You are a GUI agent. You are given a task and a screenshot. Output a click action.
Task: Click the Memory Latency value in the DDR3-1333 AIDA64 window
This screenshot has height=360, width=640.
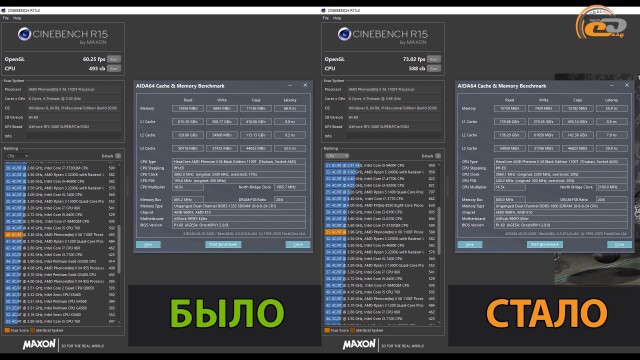pos(290,109)
